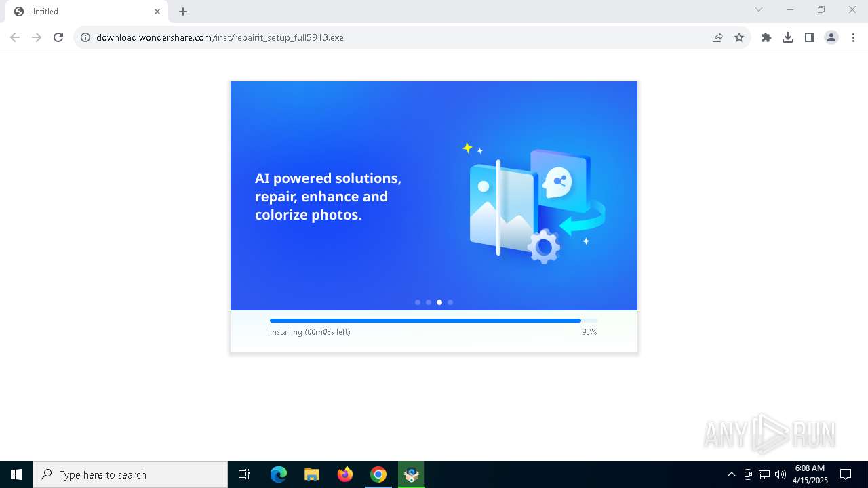Open network status tray icon

(764, 474)
